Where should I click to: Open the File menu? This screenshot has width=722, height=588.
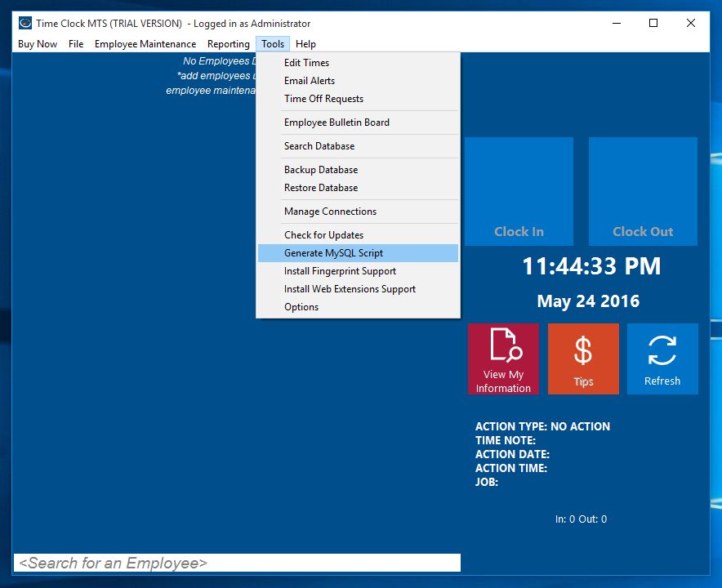[x=76, y=44]
